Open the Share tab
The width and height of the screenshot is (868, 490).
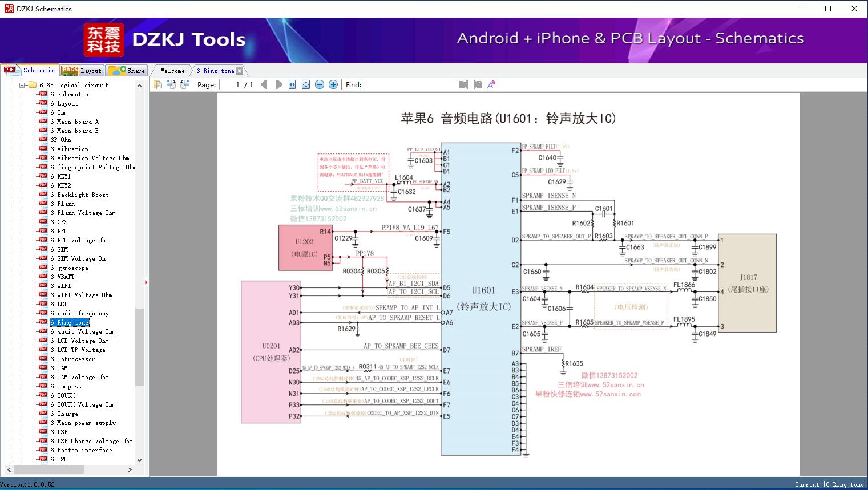coord(127,71)
